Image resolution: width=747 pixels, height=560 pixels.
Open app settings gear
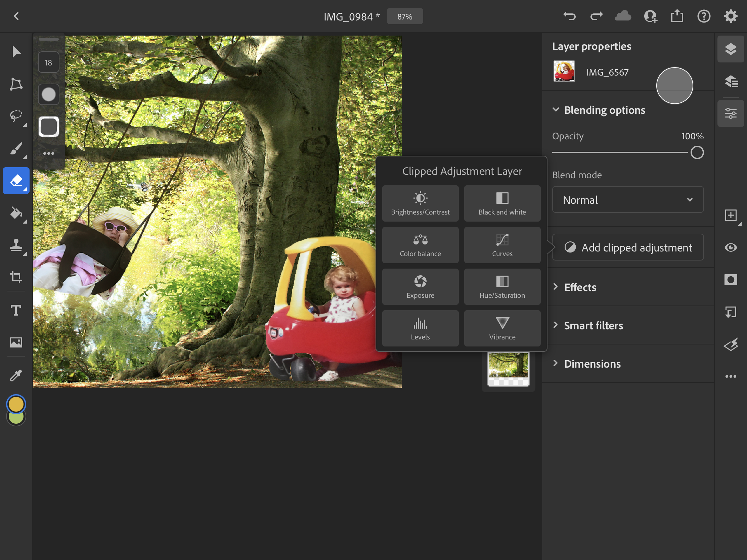point(731,16)
